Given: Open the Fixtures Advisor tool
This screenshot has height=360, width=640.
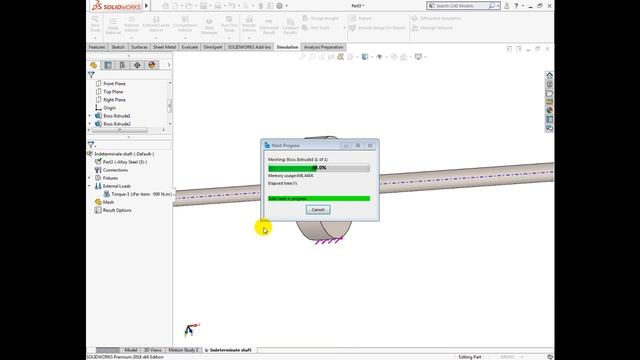Looking at the screenshot, I should [x=131, y=24].
